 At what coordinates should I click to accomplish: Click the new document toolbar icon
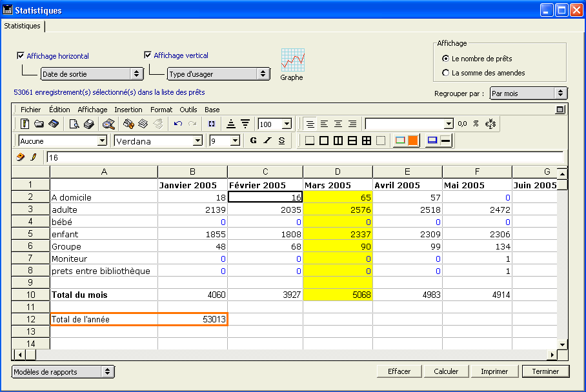(x=25, y=124)
